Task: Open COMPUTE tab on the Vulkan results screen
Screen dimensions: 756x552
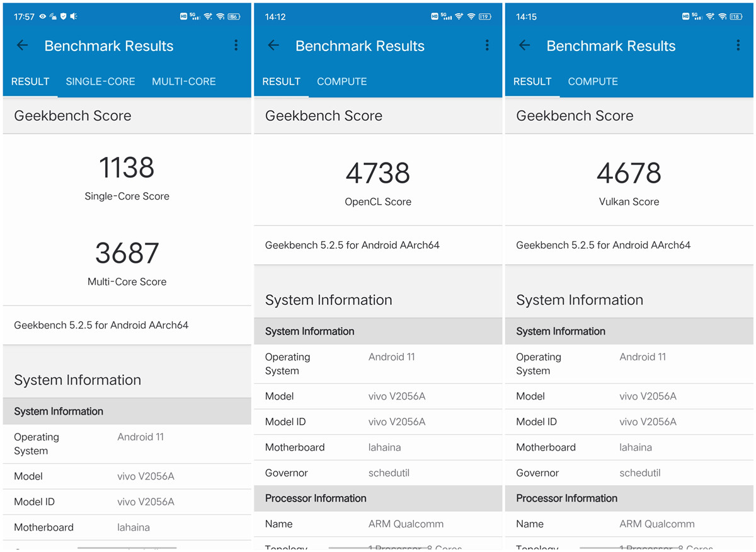Action: pyautogui.click(x=593, y=81)
